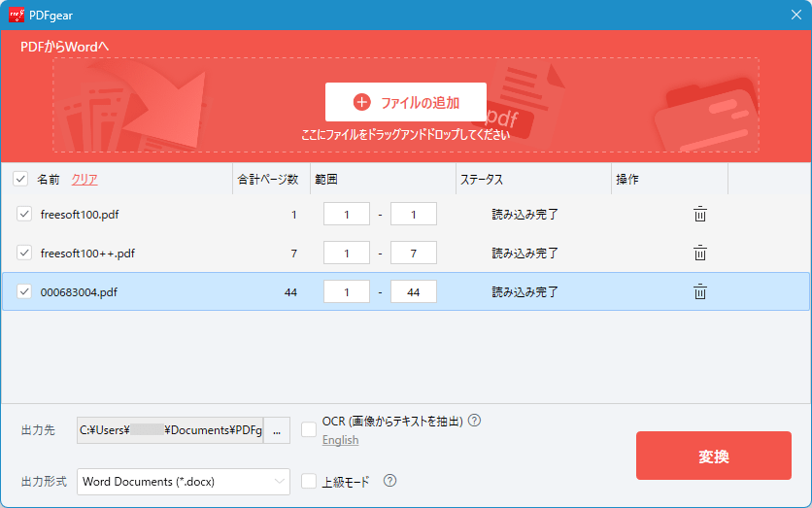This screenshot has width=812, height=508.
Task: Enable the 上級モード checkbox
Action: click(x=309, y=481)
